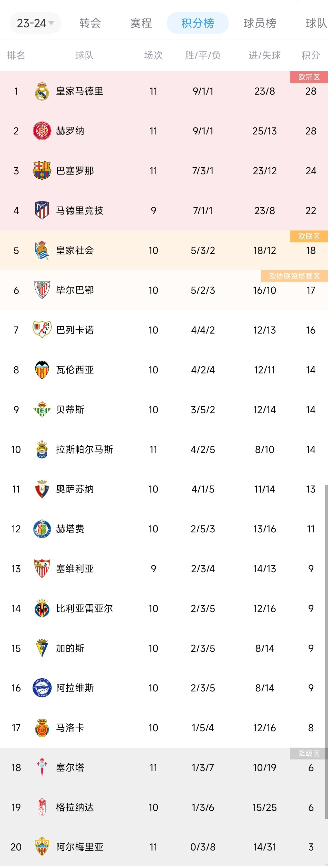Screen dimensions: 328x868
Task: Tap the Real Sociedad crest
Action: (x=42, y=250)
